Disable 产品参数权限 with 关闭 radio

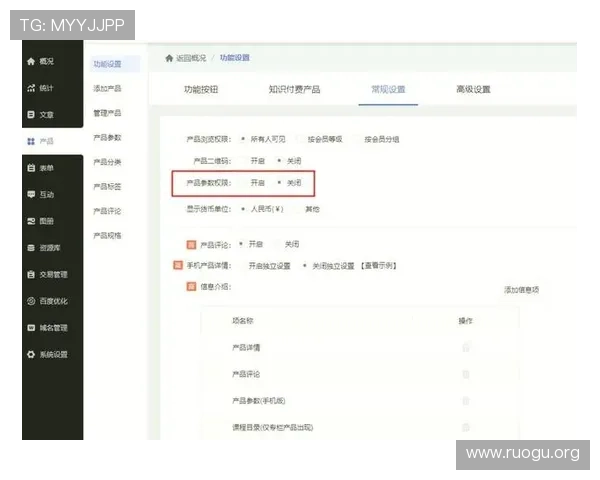[x=279, y=183]
